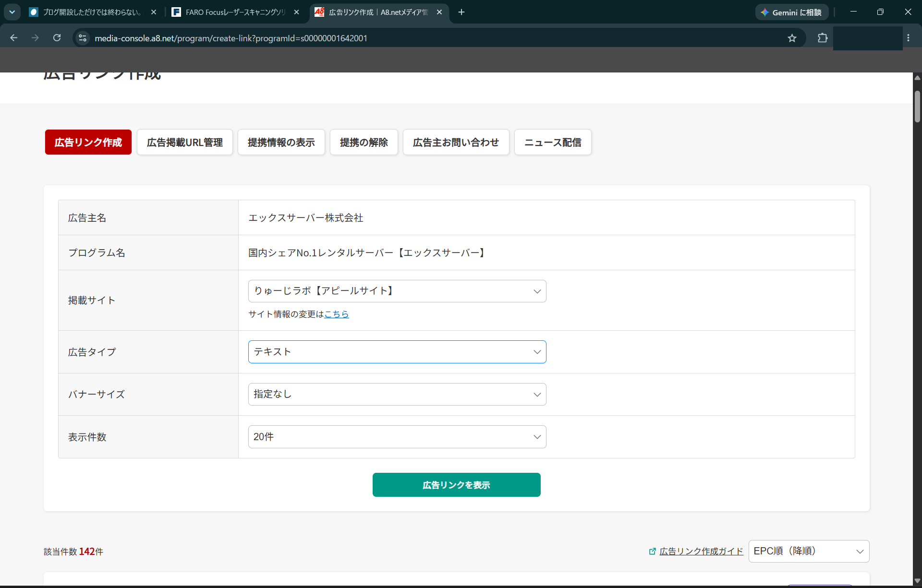922x588 pixels.
Task: Click the scrollbar up arrow
Action: [x=917, y=77]
